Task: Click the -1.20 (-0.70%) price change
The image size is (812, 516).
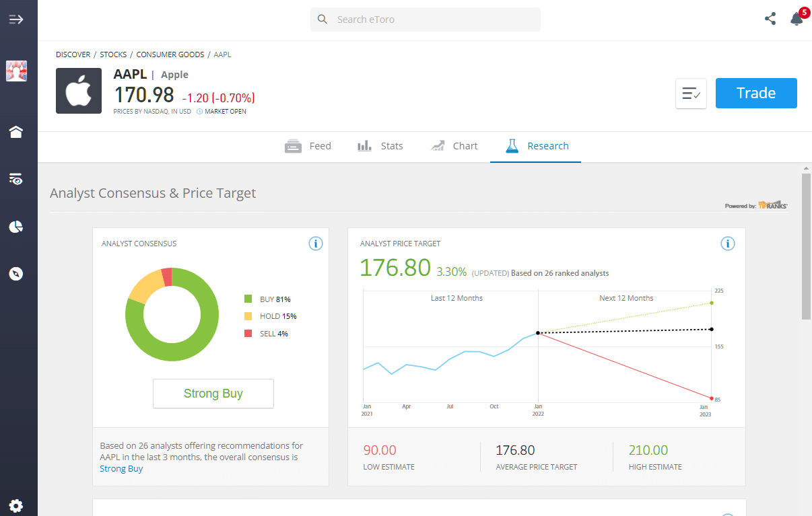Action: (x=218, y=98)
